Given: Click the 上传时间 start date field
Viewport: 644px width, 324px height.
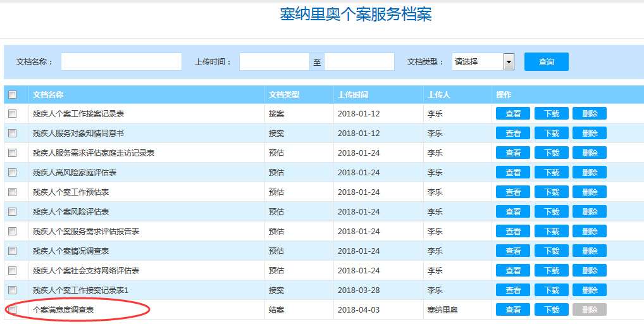Looking at the screenshot, I should point(274,62).
